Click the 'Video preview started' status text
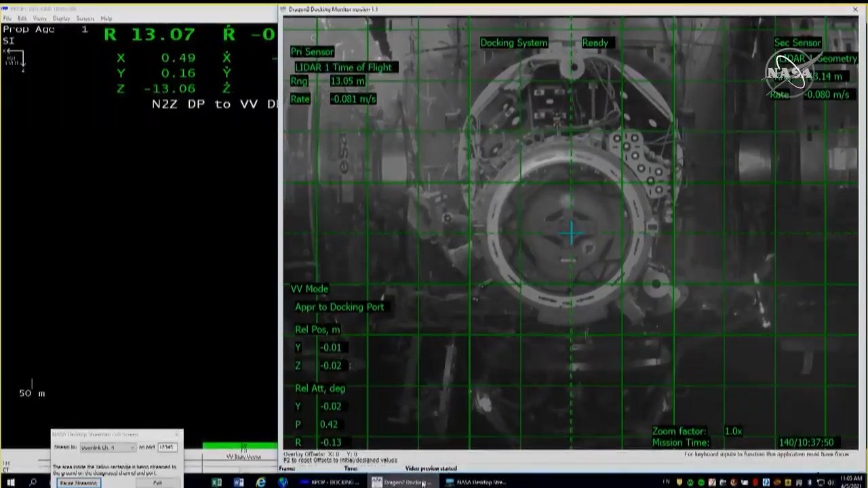This screenshot has width=868, height=488. coord(431,468)
